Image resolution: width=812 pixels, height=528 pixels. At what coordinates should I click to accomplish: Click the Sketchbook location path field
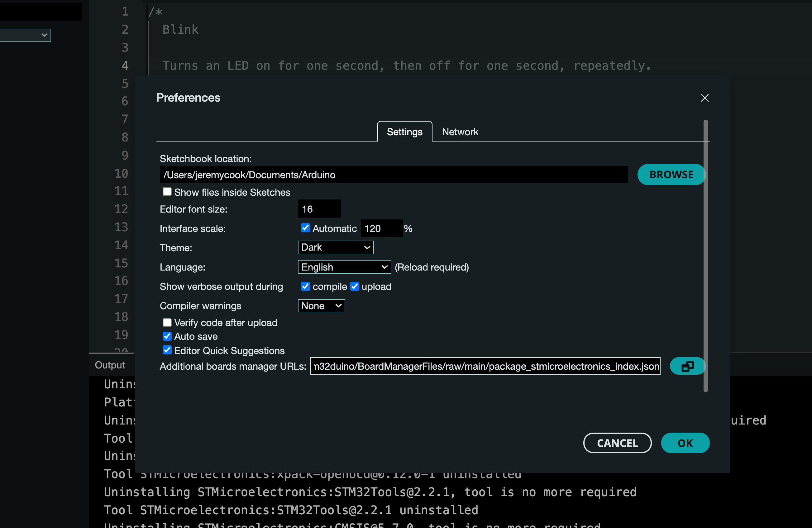click(x=393, y=175)
